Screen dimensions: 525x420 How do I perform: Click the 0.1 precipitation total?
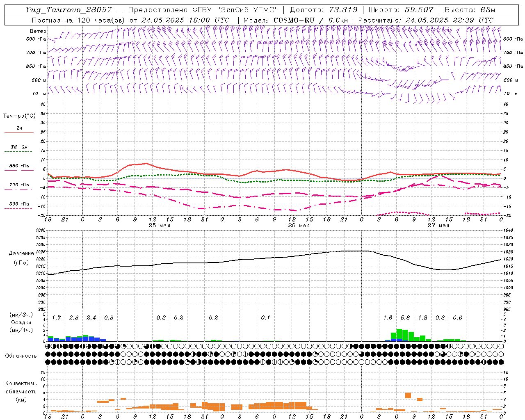click(x=265, y=317)
